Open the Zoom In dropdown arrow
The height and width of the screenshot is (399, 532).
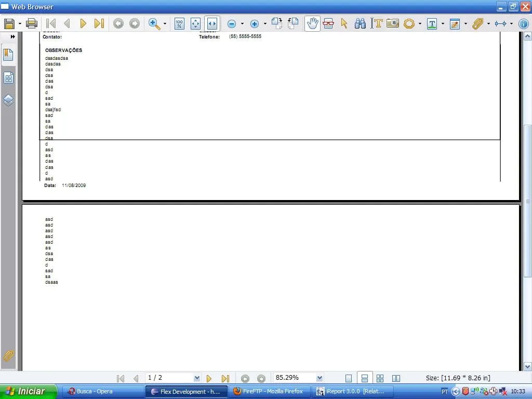265,24
